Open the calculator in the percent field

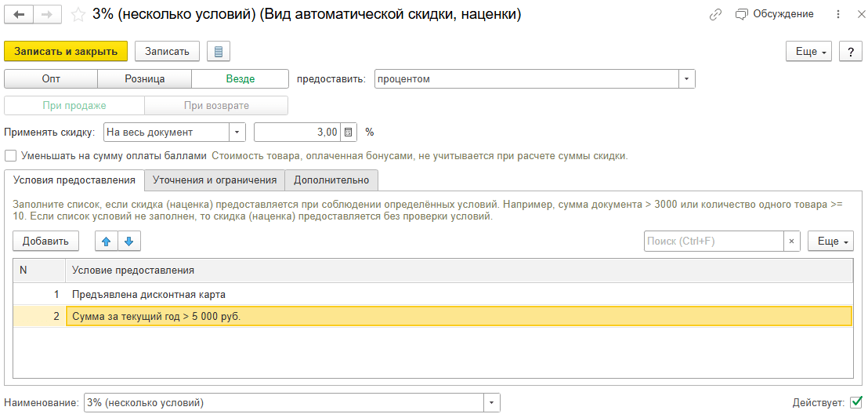tap(349, 133)
